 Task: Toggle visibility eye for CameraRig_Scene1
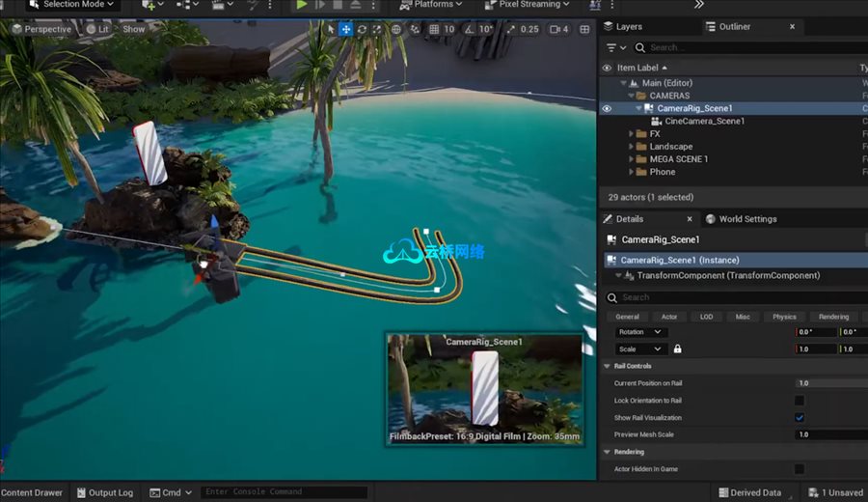(607, 109)
